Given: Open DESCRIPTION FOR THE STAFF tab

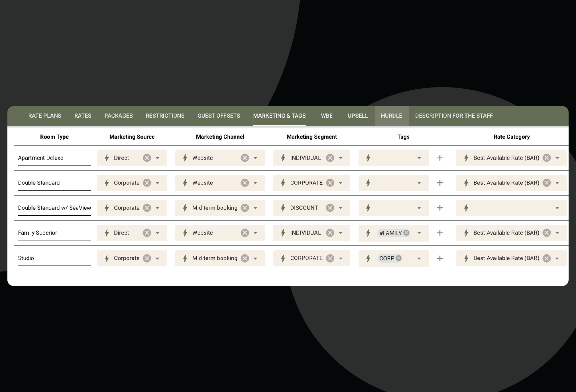Looking at the screenshot, I should click(454, 116).
